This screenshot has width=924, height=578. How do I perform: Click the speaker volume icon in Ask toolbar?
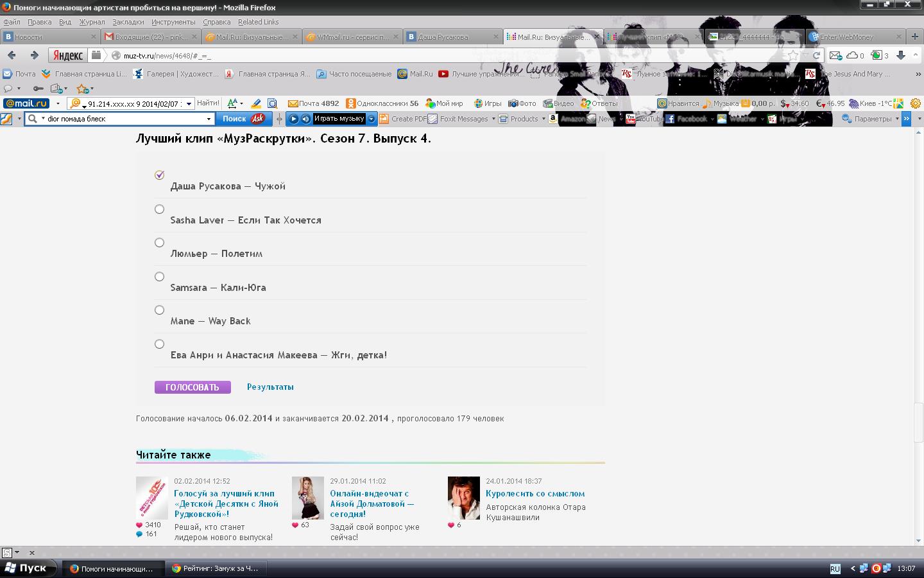coord(306,119)
